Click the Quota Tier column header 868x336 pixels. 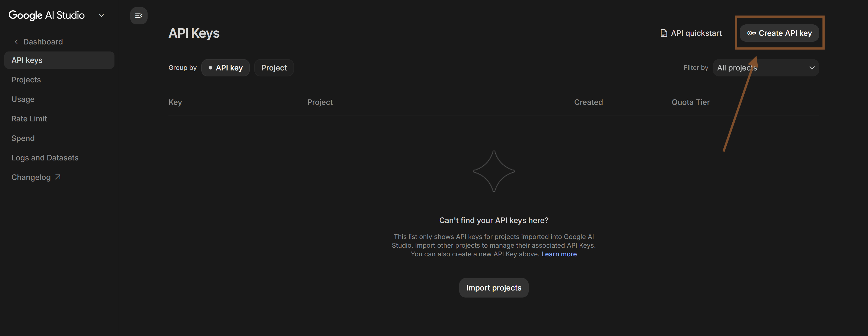tap(690, 102)
